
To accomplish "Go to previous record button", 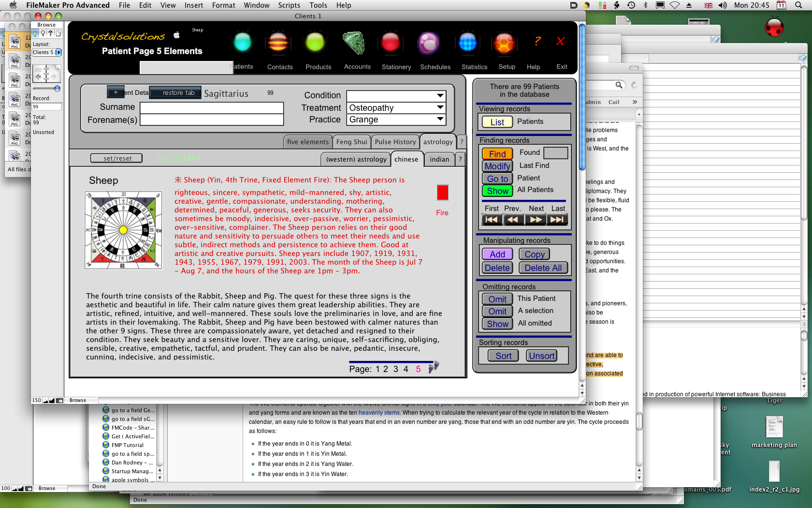I will pyautogui.click(x=513, y=220).
